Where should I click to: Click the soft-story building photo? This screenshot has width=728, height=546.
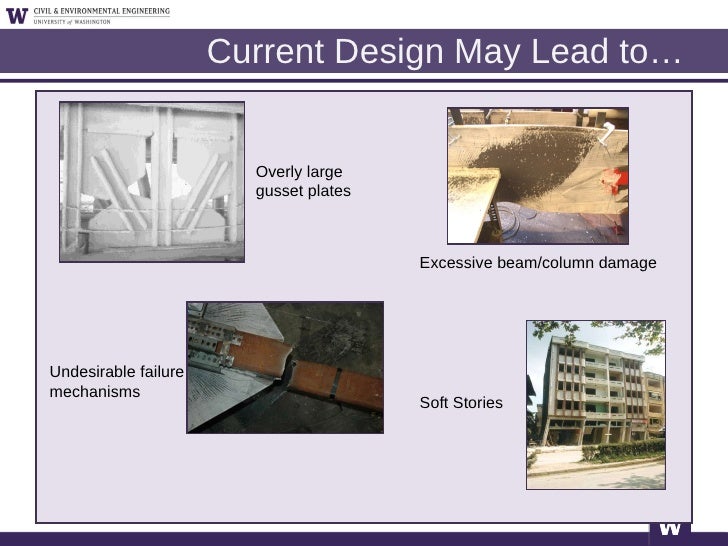point(596,405)
